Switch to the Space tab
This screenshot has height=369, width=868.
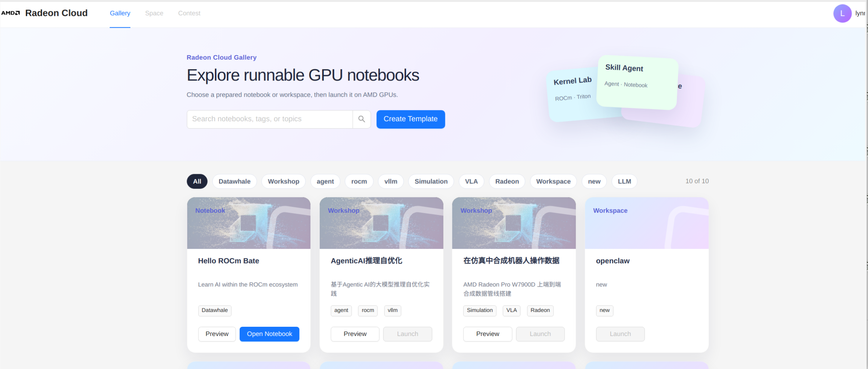154,13
